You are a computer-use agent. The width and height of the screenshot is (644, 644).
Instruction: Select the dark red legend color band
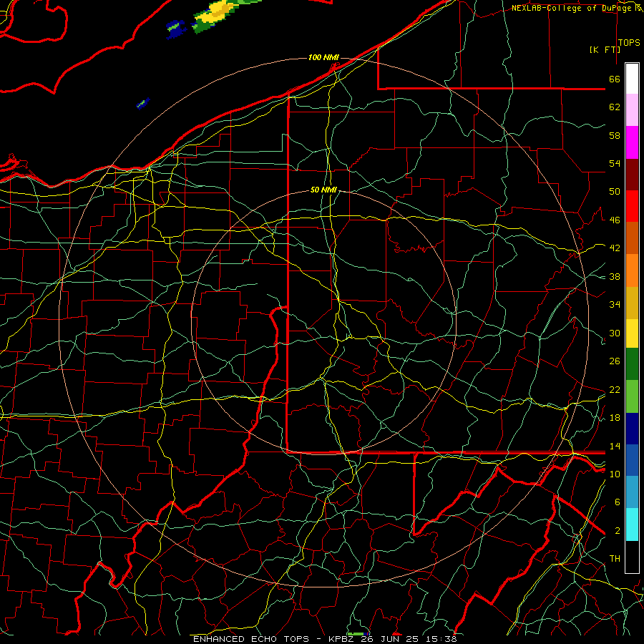tap(632, 175)
